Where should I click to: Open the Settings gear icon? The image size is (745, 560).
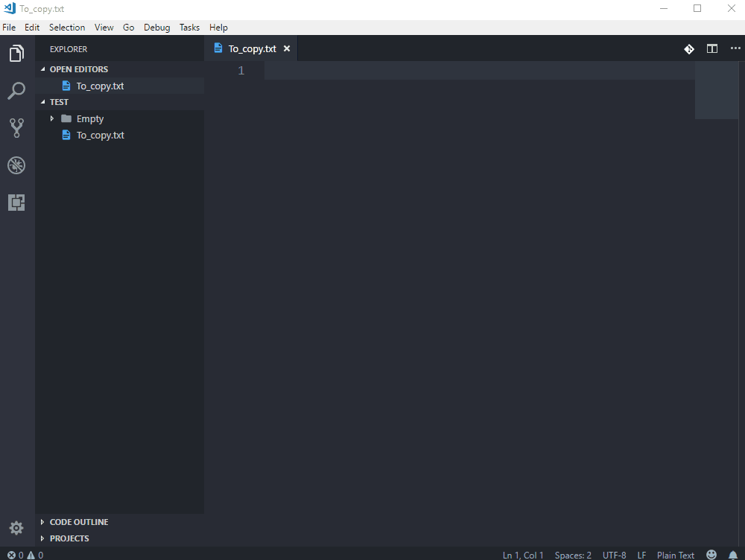(16, 527)
